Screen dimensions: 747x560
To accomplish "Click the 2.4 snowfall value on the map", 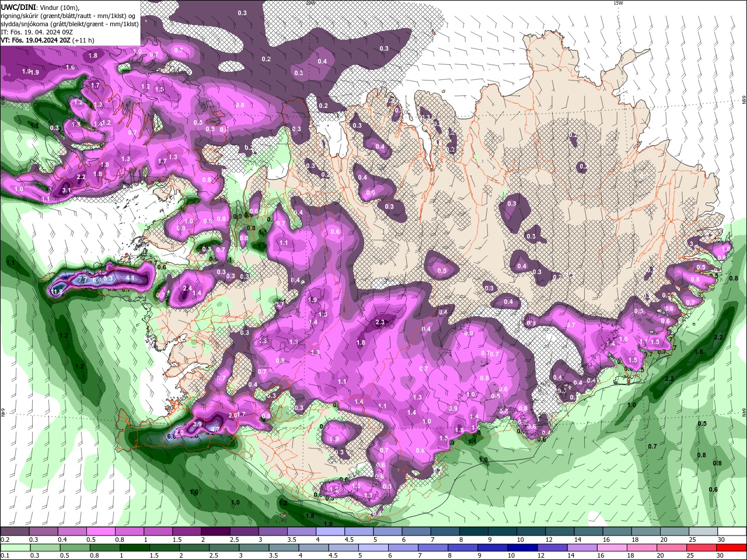I will pyautogui.click(x=187, y=288).
